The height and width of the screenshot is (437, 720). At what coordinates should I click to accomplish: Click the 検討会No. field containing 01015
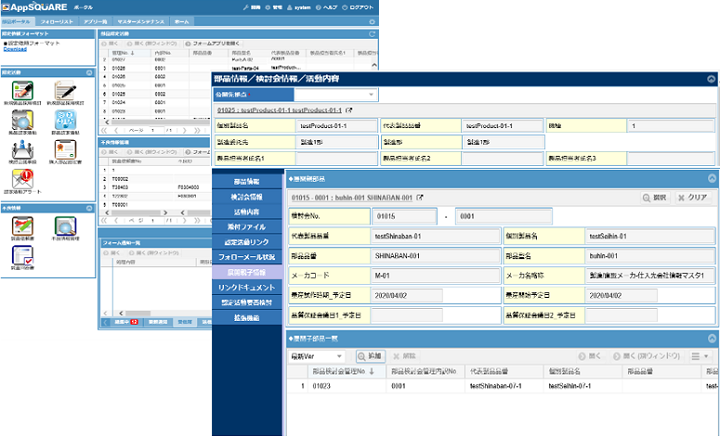[x=400, y=215]
